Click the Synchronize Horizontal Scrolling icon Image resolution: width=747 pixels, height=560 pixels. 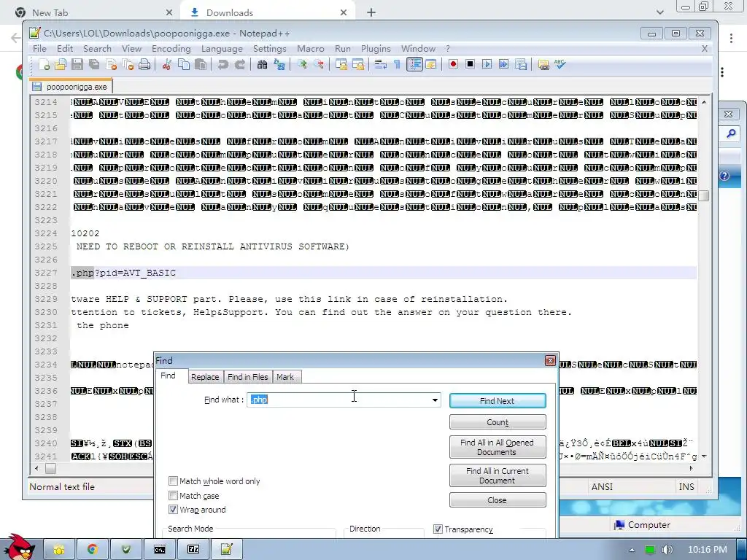(x=358, y=64)
